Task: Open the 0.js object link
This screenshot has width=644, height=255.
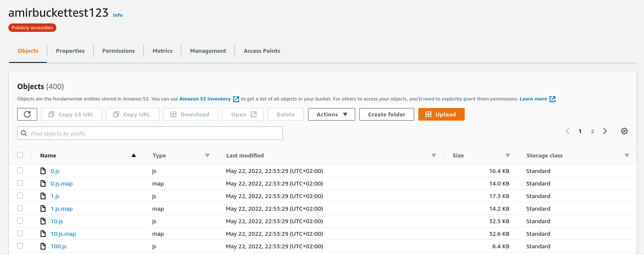Action: click(55, 171)
